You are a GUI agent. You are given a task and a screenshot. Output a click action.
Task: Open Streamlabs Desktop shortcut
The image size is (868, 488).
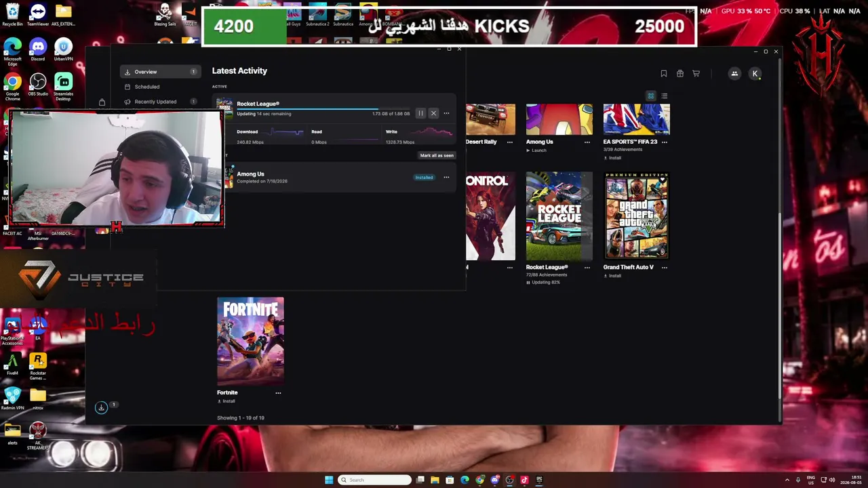(x=63, y=88)
